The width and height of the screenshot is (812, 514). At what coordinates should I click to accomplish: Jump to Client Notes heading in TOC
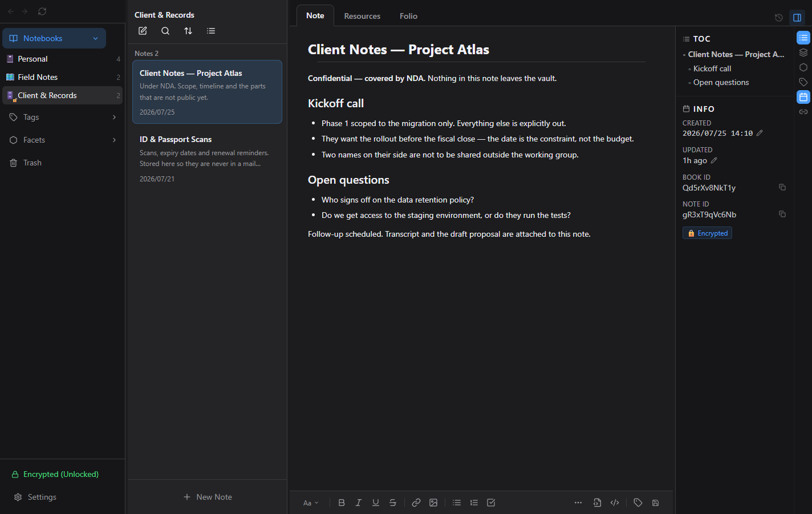coord(736,54)
